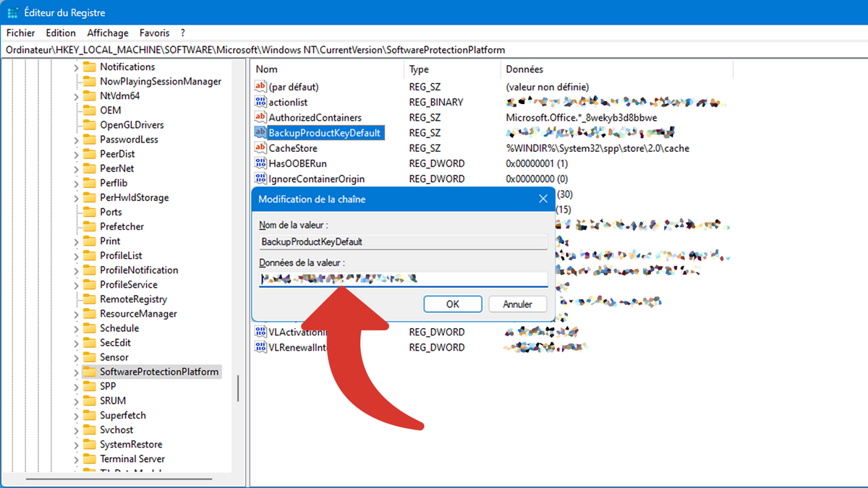Sort values by the Type column header
Viewport: 868px width, 488px height.
(x=452, y=69)
